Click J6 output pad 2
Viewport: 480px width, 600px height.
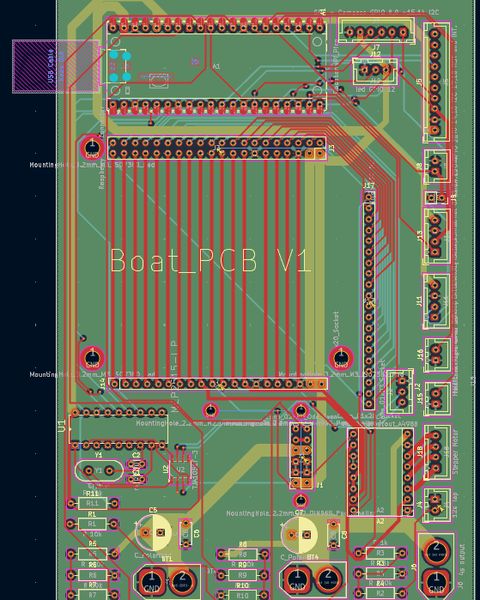[436, 551]
